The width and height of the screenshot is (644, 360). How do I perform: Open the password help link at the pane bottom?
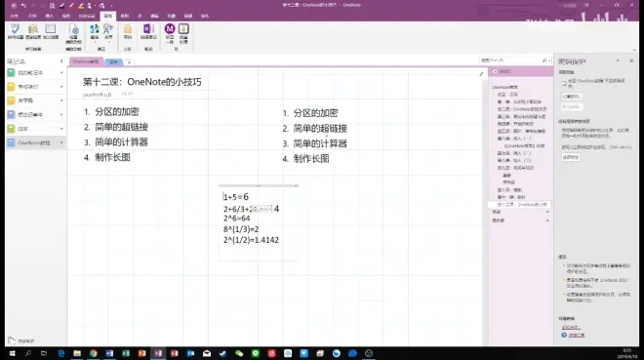click(x=577, y=335)
